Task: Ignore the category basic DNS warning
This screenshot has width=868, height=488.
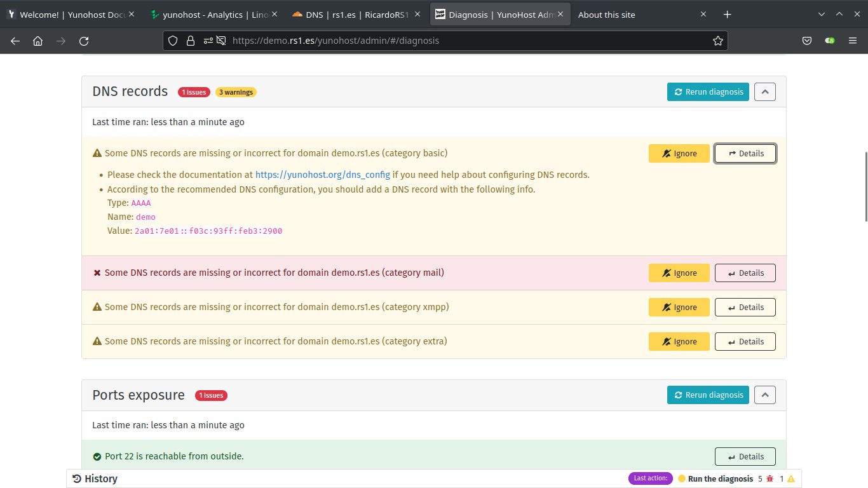Action: (679, 153)
